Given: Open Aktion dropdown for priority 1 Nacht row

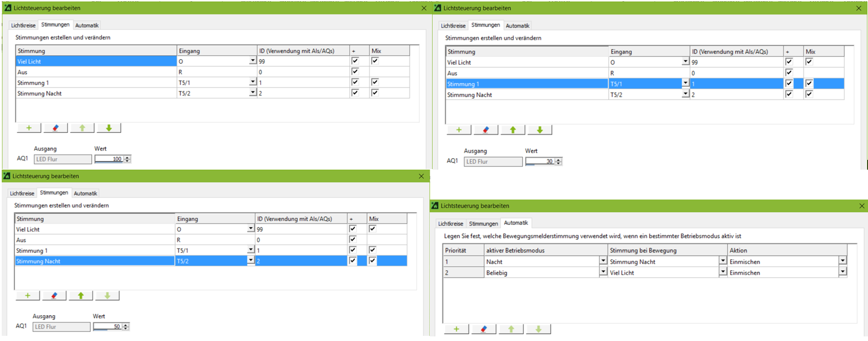Looking at the screenshot, I should point(842,261).
